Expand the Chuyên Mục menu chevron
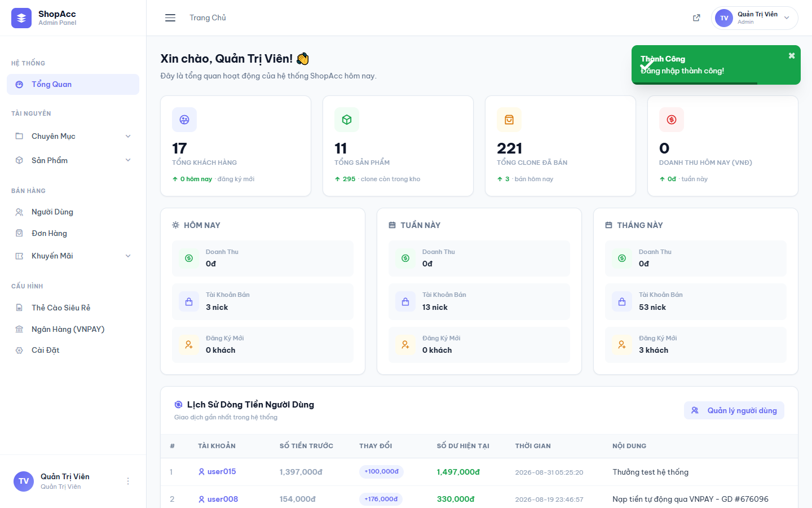The width and height of the screenshot is (812, 508). coord(128,136)
